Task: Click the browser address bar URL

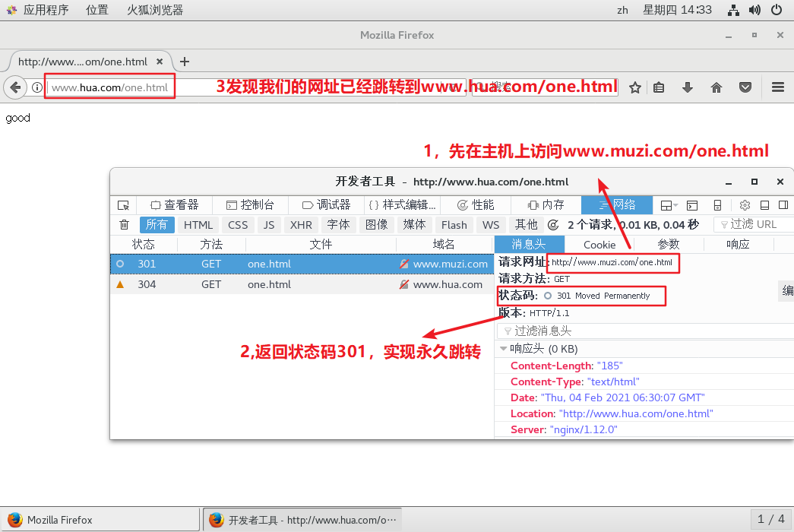Action: tap(109, 87)
